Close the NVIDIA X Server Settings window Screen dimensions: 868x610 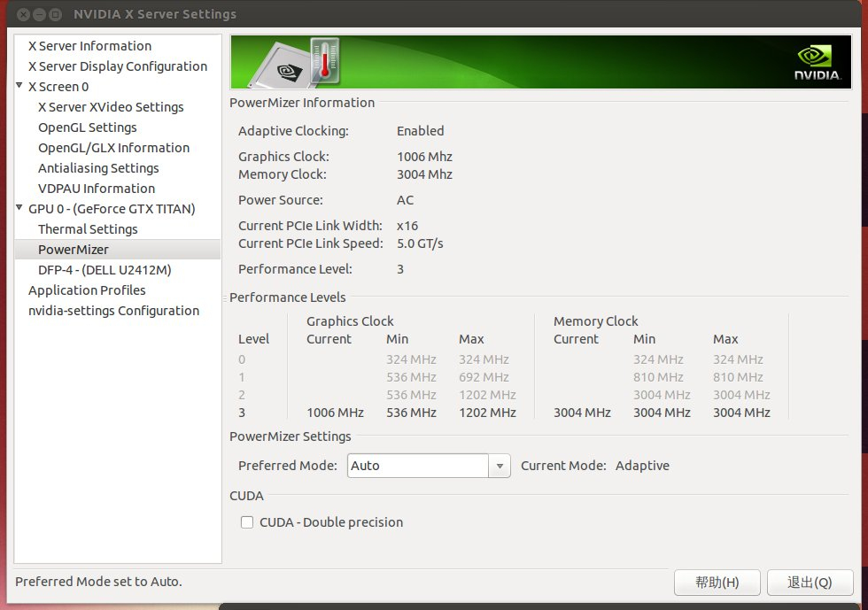click(x=23, y=14)
